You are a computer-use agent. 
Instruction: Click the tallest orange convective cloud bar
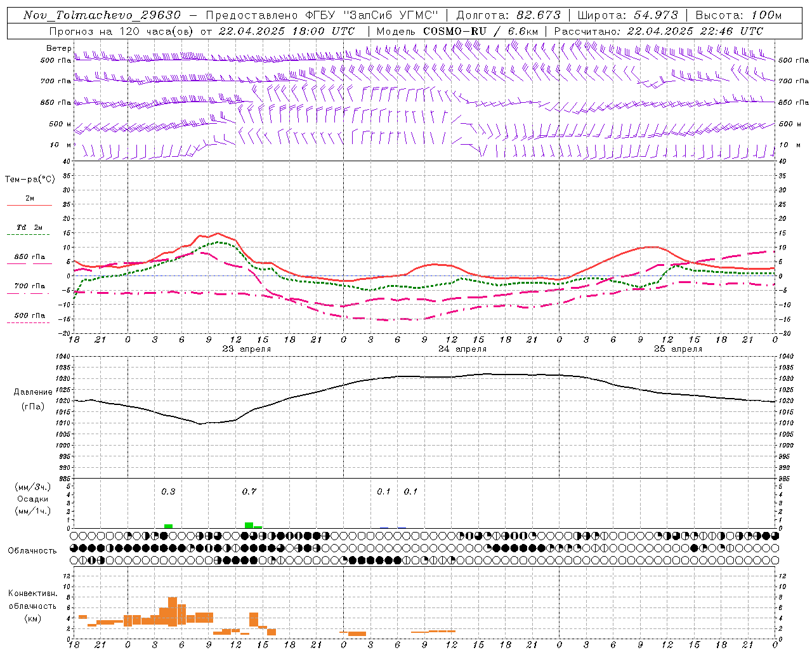(173, 611)
